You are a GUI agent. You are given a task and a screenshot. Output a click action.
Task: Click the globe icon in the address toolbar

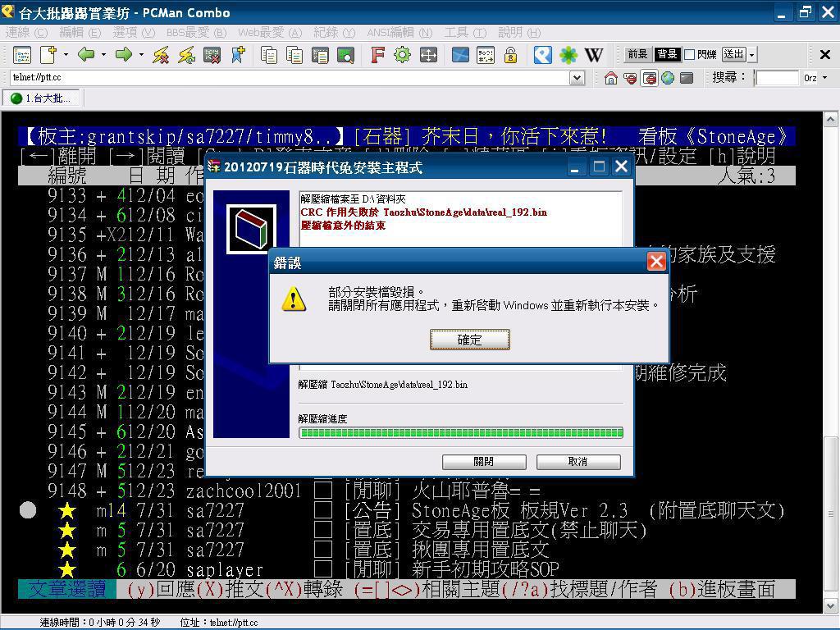tap(668, 78)
